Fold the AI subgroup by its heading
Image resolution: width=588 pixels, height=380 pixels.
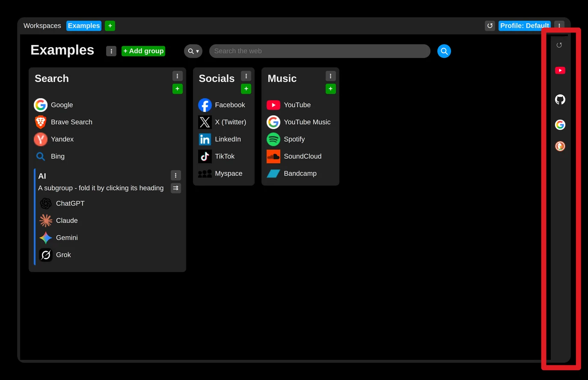pos(42,176)
